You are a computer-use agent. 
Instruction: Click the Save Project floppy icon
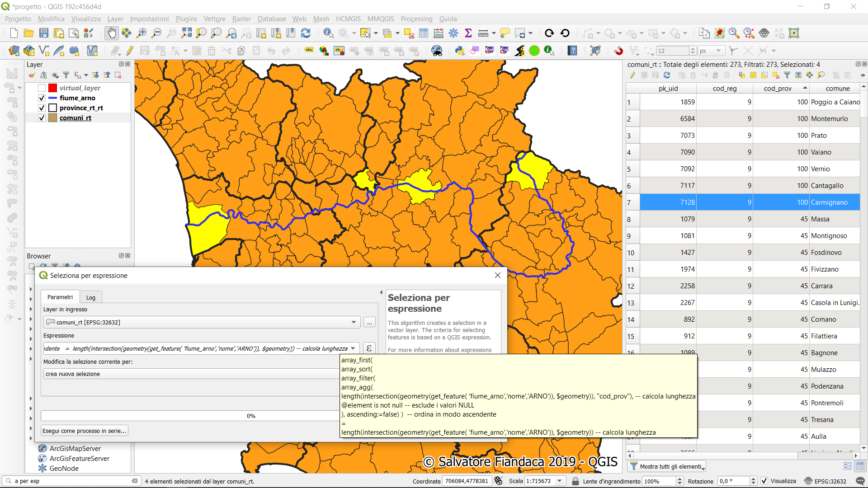click(x=44, y=33)
